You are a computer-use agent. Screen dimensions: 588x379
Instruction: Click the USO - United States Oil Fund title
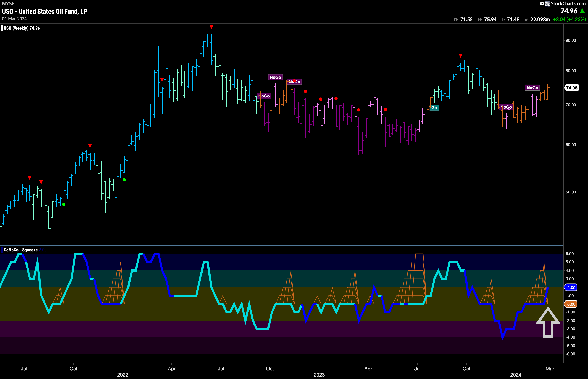[x=45, y=12]
